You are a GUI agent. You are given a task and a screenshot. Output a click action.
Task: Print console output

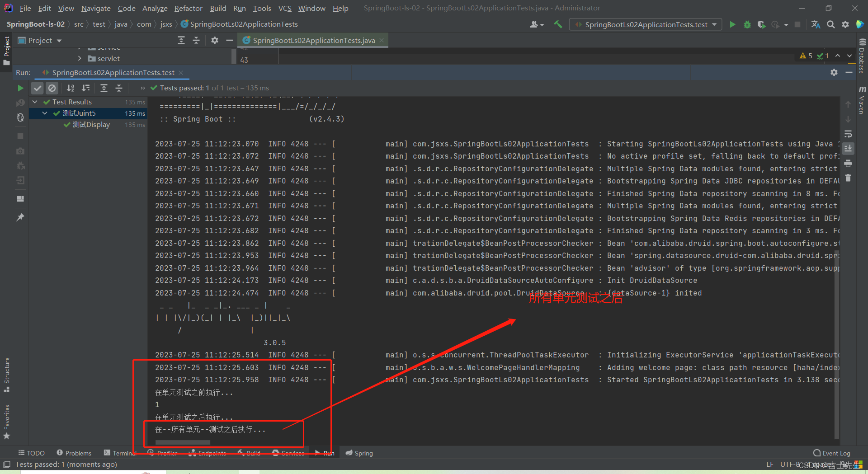848,164
